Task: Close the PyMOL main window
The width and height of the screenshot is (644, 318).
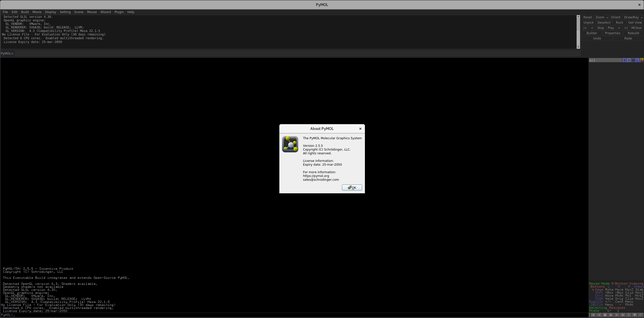Action: tap(639, 5)
